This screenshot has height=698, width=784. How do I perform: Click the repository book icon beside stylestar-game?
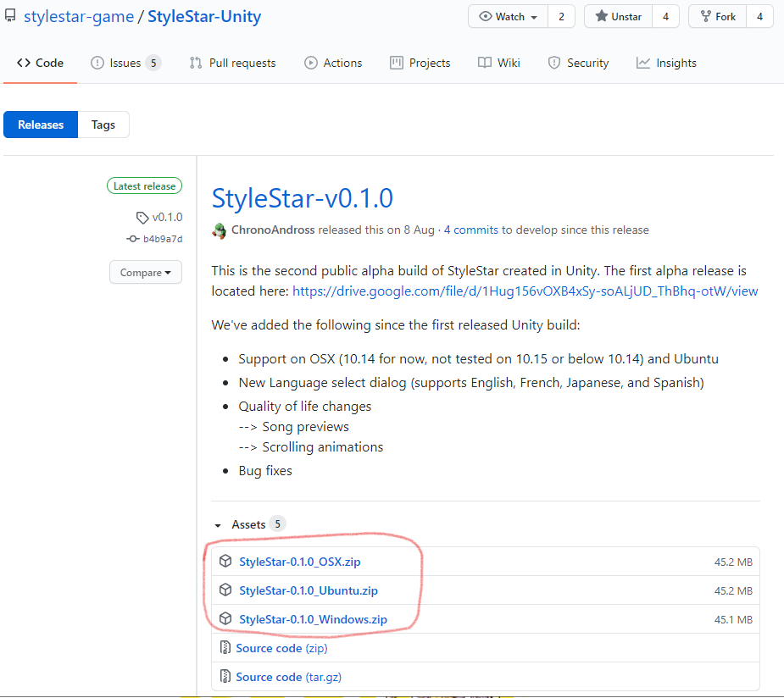click(x=10, y=16)
